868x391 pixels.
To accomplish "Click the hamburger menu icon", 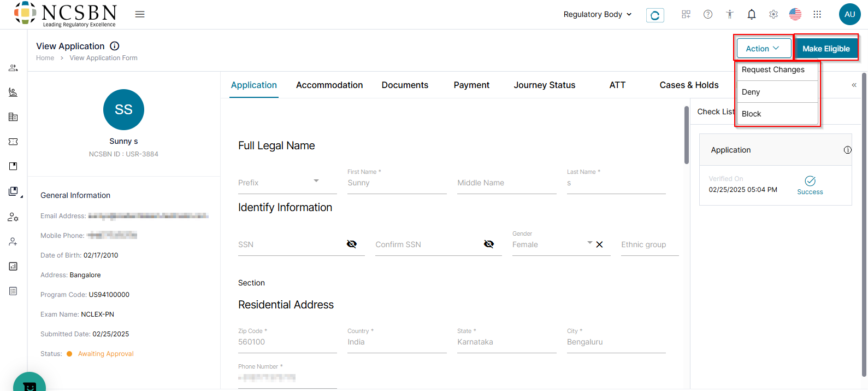I will pyautogui.click(x=140, y=14).
